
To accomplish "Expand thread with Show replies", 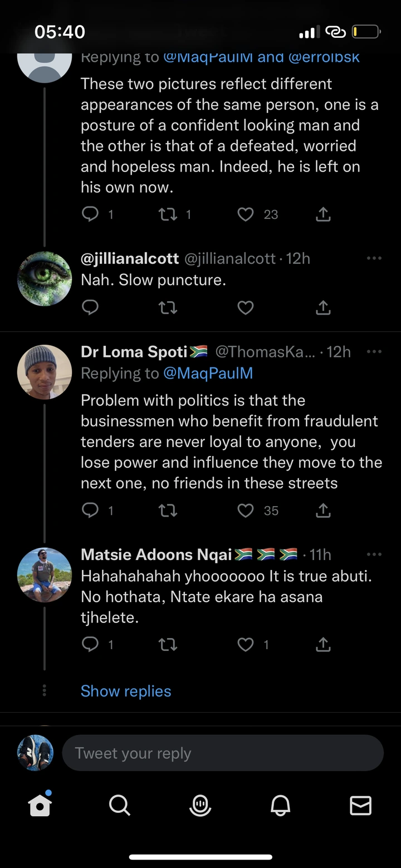I will [126, 691].
